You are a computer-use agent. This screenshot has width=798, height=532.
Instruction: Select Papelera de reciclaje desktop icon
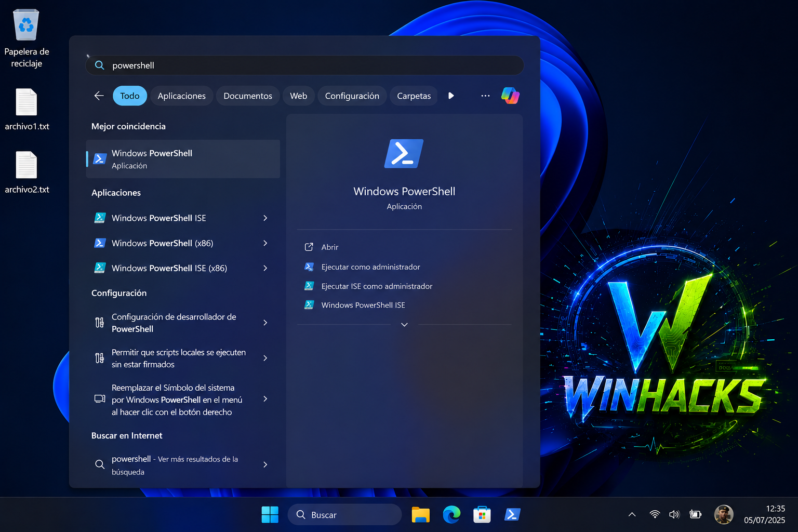click(x=26, y=38)
